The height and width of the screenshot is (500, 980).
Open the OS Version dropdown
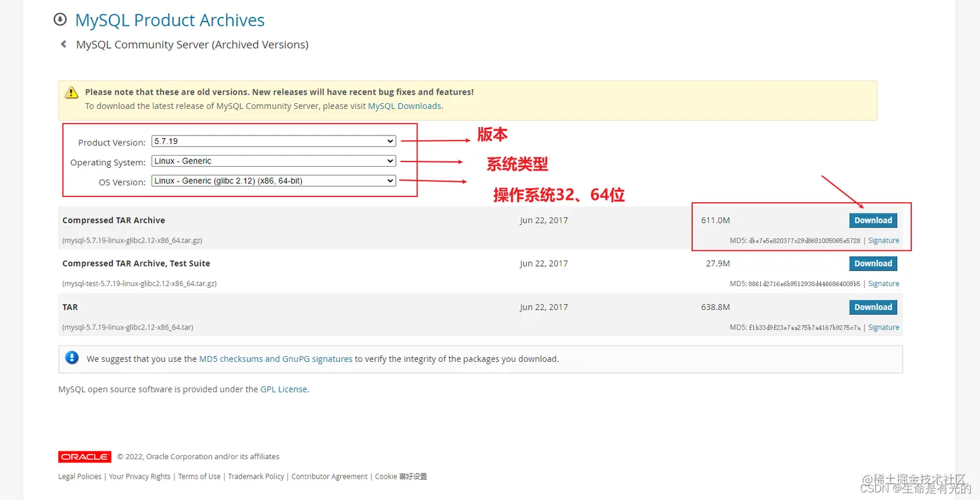pyautogui.click(x=274, y=181)
